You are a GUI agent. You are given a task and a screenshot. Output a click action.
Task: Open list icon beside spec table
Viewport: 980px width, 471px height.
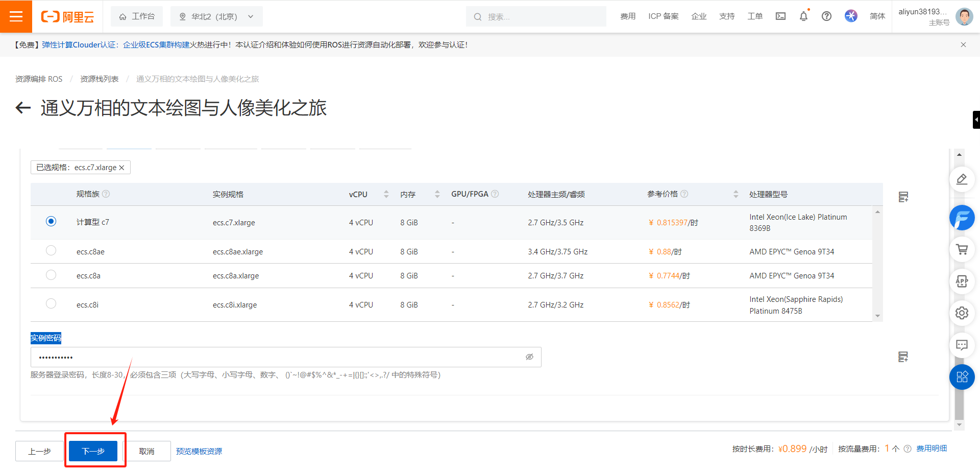click(x=903, y=197)
